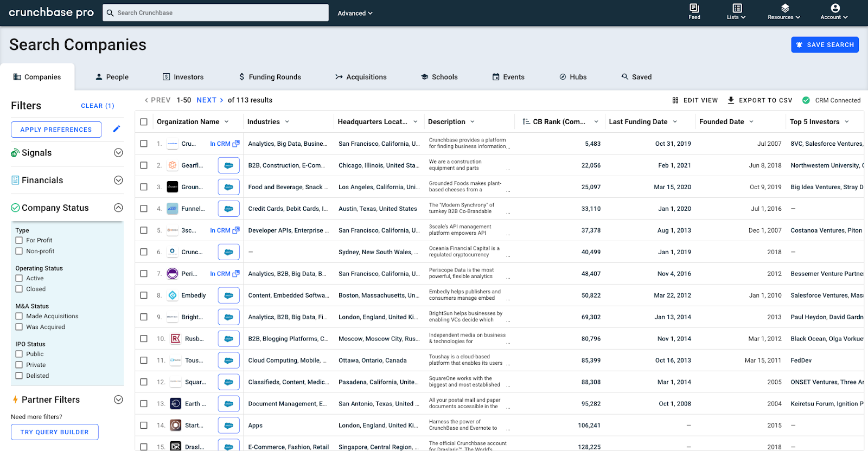Click the Periscope company logo
Image resolution: width=868 pixels, height=451 pixels.
(x=173, y=274)
